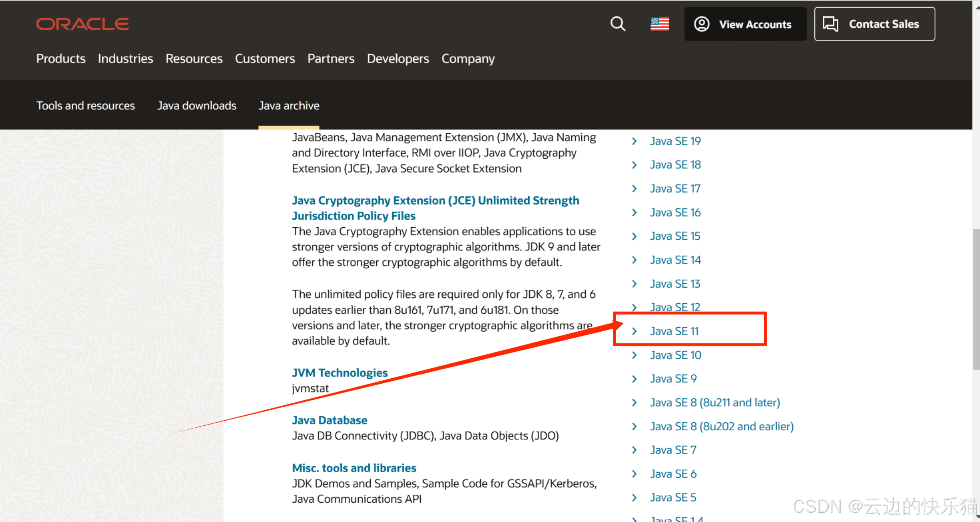This screenshot has width=980, height=522.
Task: Open the JCE Unlimited Strength Policy Files link
Action: pyautogui.click(x=435, y=201)
